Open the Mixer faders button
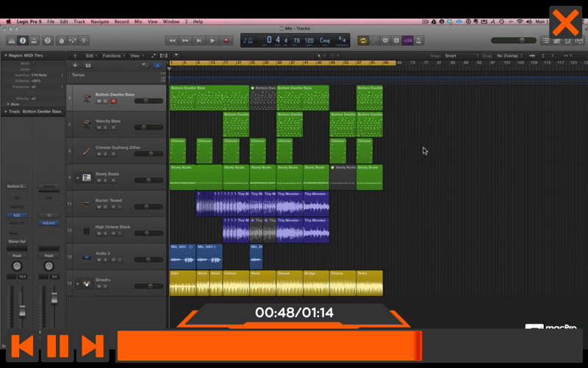 (x=72, y=40)
